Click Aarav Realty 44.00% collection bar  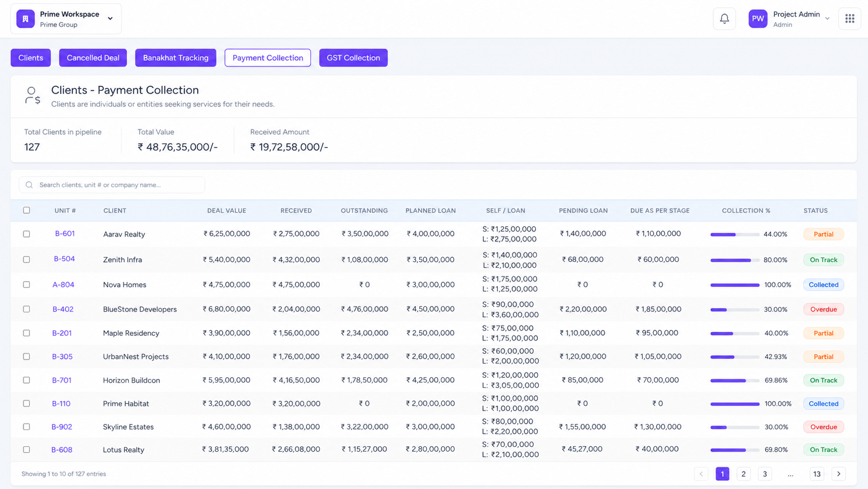[735, 234]
